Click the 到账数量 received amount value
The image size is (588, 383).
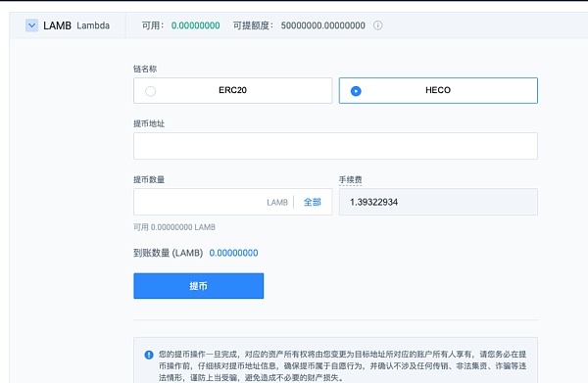pyautogui.click(x=233, y=253)
